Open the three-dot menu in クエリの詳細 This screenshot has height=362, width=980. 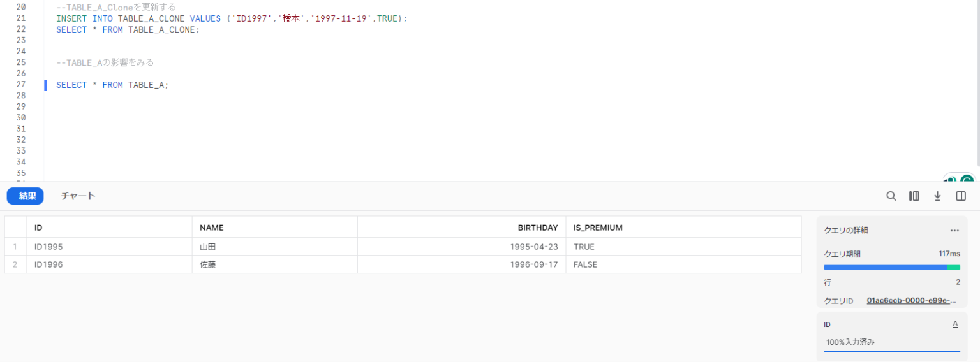(x=954, y=230)
